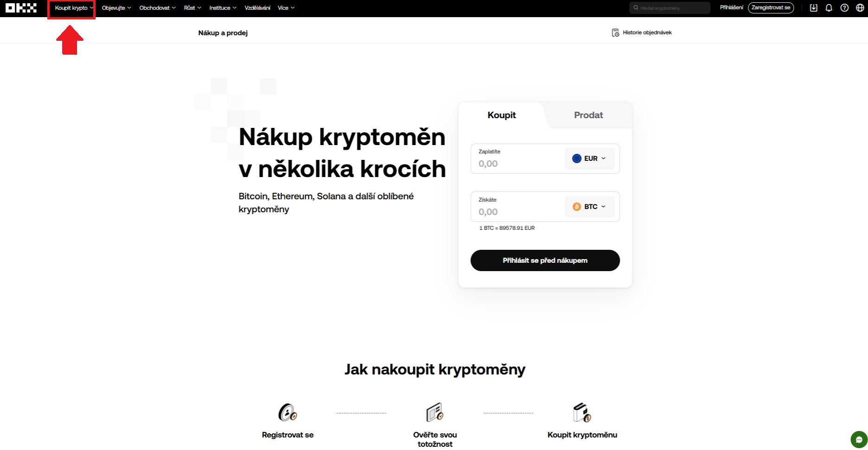Switch to the Prodat tab
Image resolution: width=868 pixels, height=450 pixels.
[588, 115]
